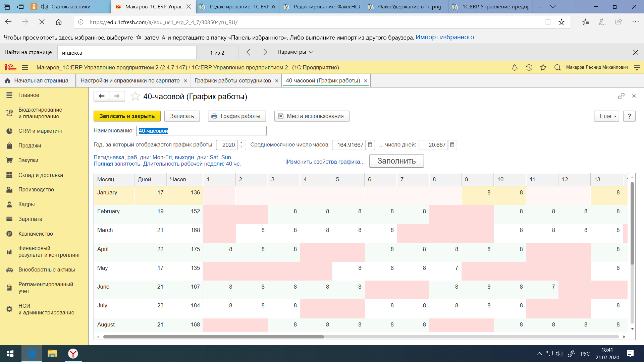Click 'Заполнить' button to fill schedule
This screenshot has width=644, height=362.
[x=396, y=161]
